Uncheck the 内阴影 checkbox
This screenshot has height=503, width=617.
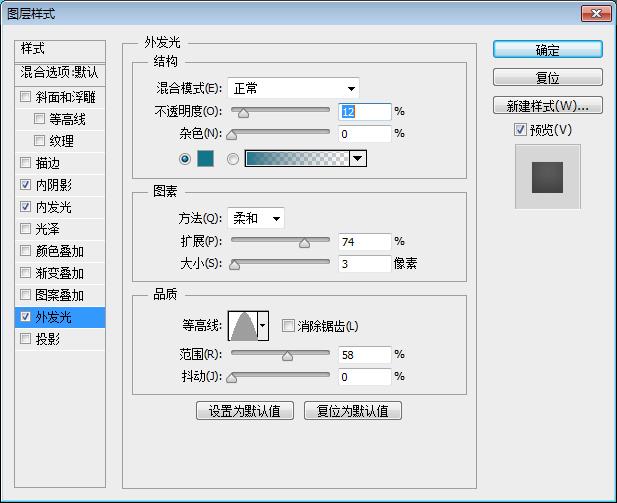coord(25,184)
